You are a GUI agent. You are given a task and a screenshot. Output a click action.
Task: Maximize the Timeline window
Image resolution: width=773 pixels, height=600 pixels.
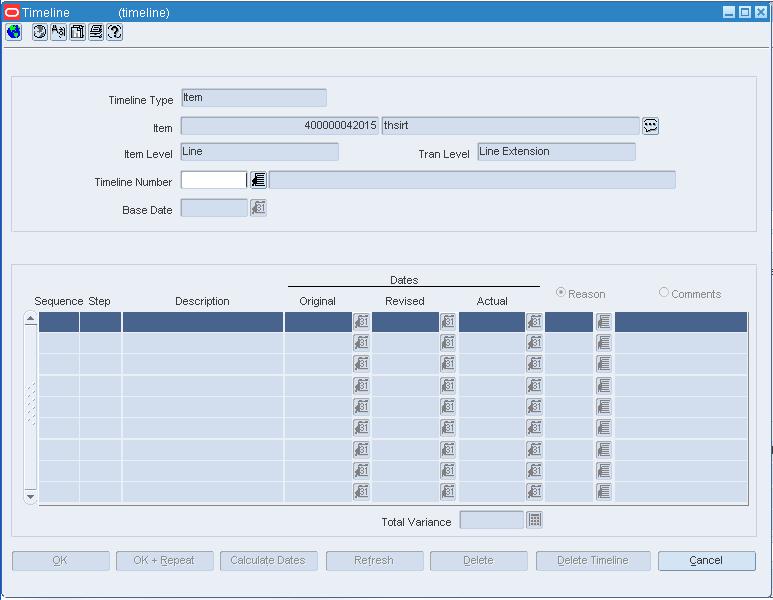click(x=745, y=12)
